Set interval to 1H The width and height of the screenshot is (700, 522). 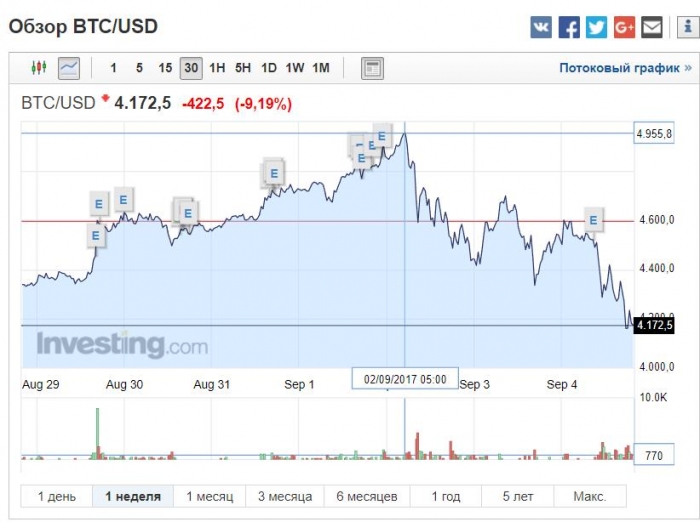point(217,68)
